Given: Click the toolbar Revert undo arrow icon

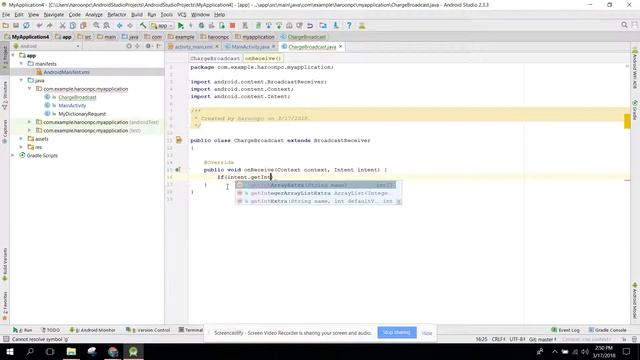Looking at the screenshot, I should click(x=310, y=25).
